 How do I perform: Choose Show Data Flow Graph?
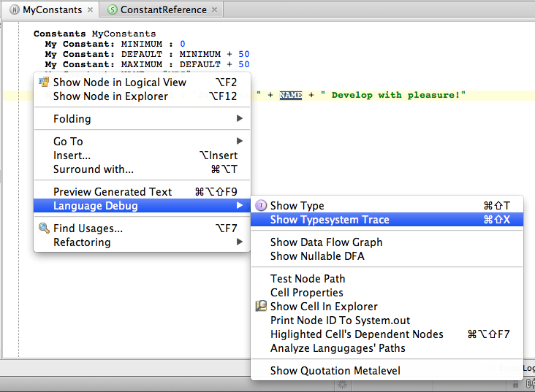pyautogui.click(x=326, y=242)
